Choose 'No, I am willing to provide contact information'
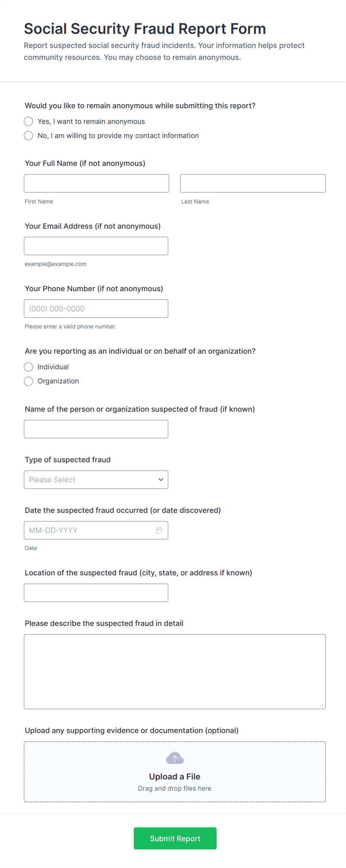346x868 pixels. click(x=29, y=136)
